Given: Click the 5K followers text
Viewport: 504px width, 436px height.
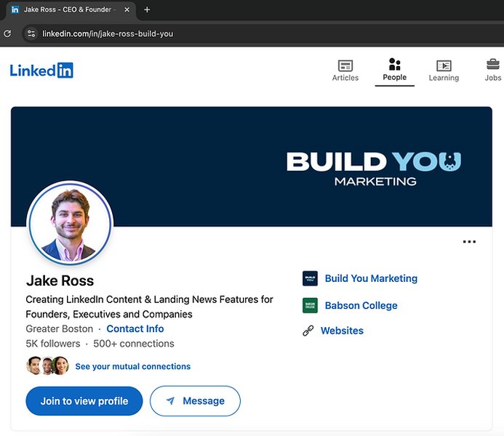Looking at the screenshot, I should pyautogui.click(x=53, y=344).
